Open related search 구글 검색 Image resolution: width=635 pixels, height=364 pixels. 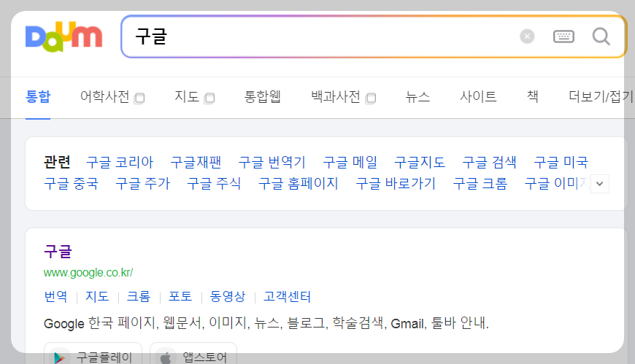pyautogui.click(x=489, y=163)
